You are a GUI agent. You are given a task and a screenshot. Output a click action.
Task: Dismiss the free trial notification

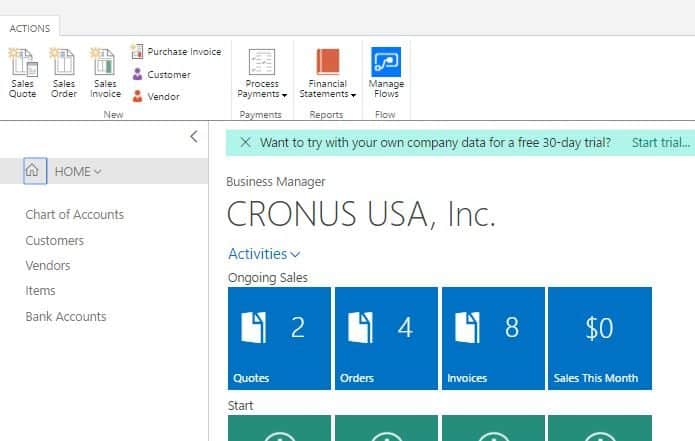pos(245,142)
